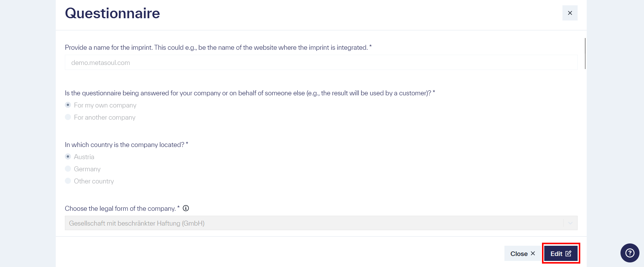
Task: Select Germany as the company country
Action: [x=68, y=168]
